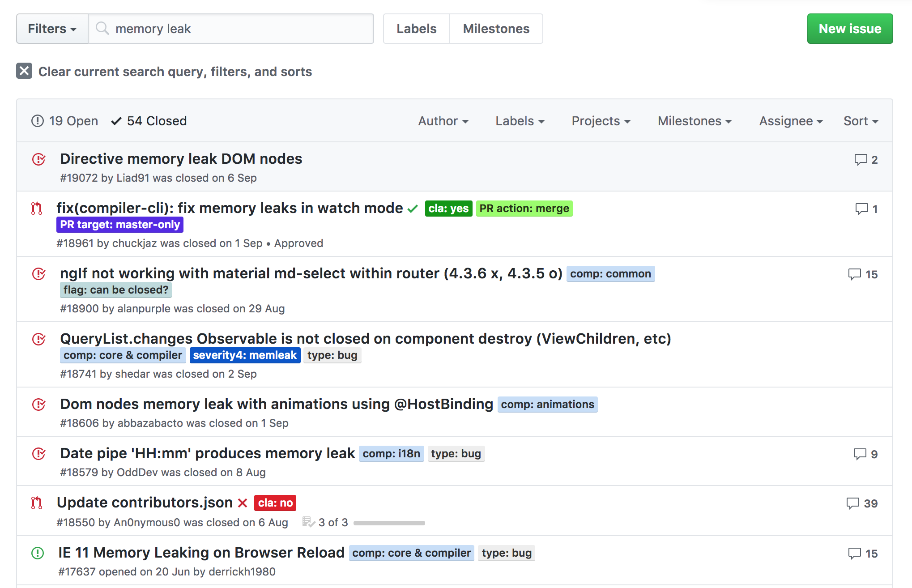The image size is (912, 588).
Task: Click the green checkmark build status icon
Action: tap(413, 209)
